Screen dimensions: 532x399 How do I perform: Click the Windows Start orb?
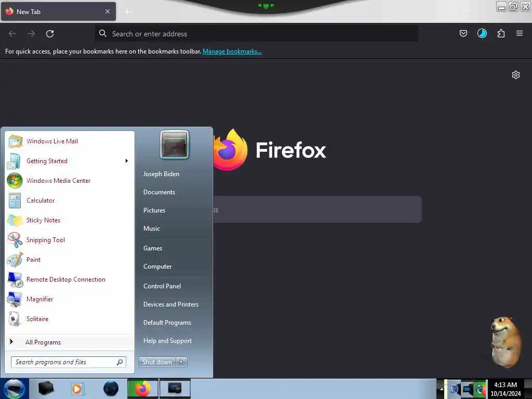[x=14, y=389]
